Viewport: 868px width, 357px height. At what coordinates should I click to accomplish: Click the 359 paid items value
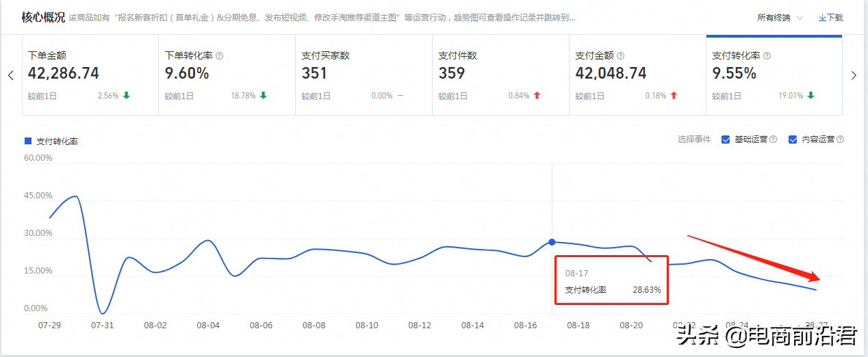pos(451,73)
